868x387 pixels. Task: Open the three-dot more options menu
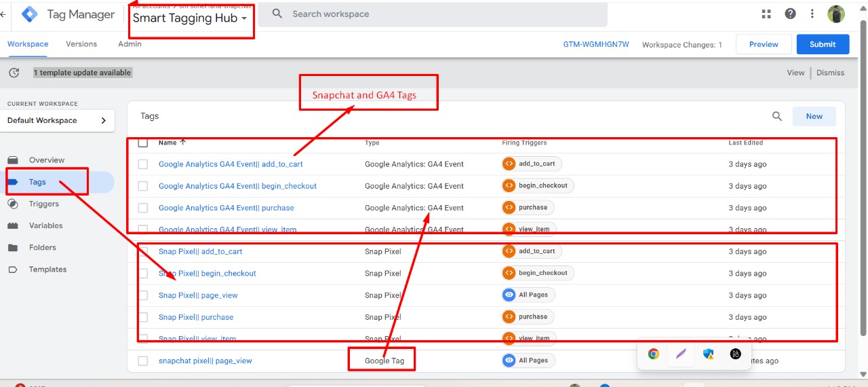point(812,14)
